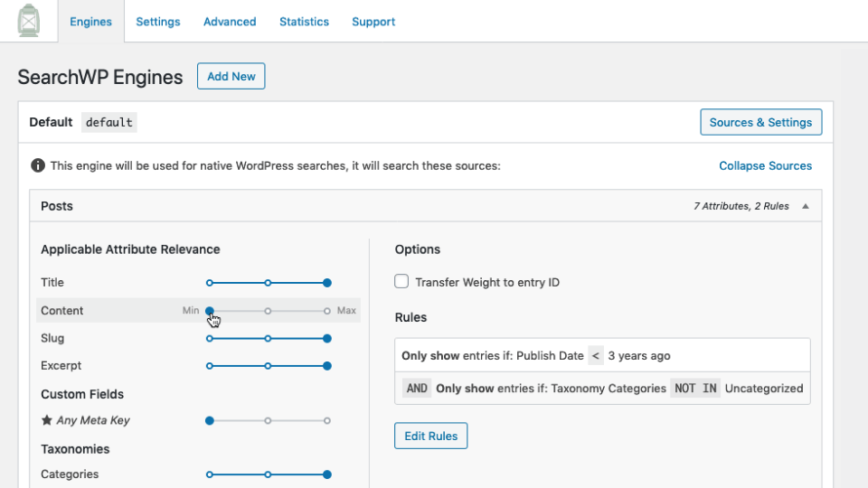Click the SearchWP lantern logo icon
The height and width of the screenshot is (488, 868).
click(29, 21)
